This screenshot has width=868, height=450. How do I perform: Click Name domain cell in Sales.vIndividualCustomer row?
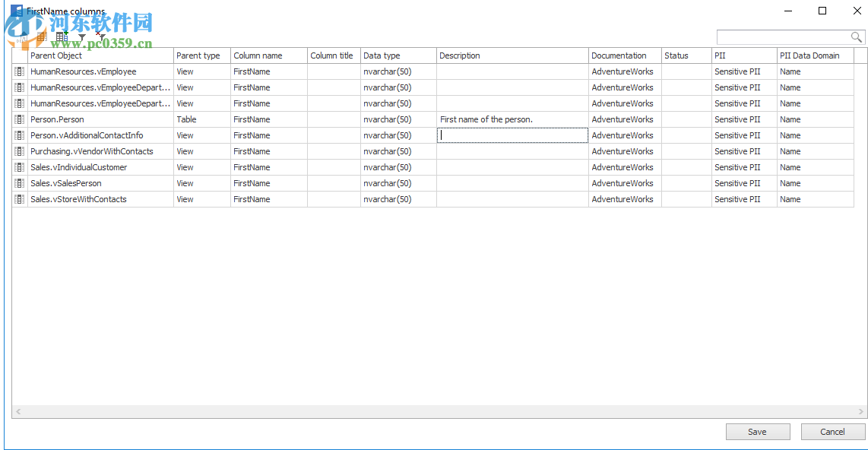pos(816,168)
